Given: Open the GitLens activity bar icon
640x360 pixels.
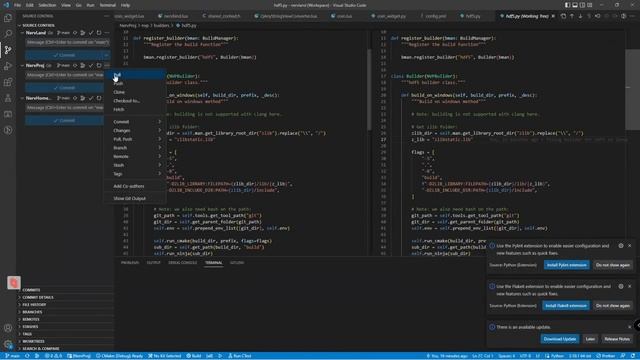Looking at the screenshot, I should [8, 130].
